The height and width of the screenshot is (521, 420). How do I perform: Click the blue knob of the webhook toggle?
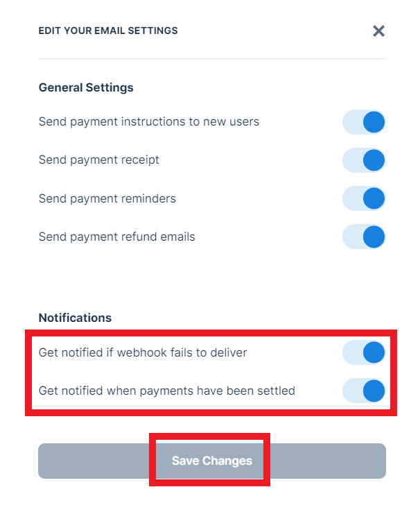374,352
